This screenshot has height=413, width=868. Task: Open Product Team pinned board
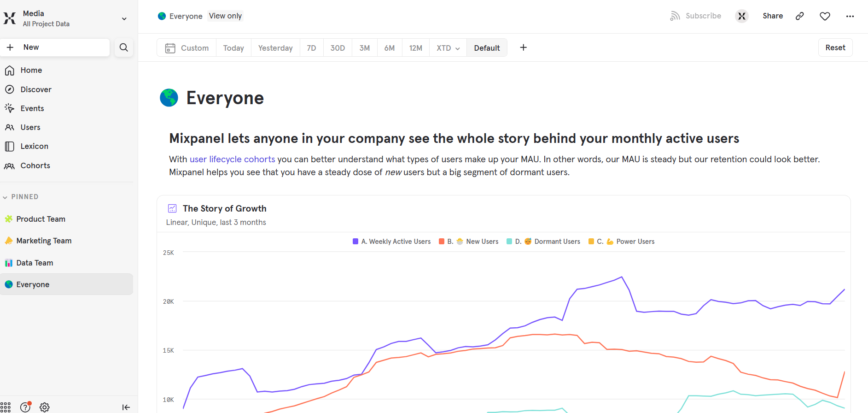click(x=41, y=219)
